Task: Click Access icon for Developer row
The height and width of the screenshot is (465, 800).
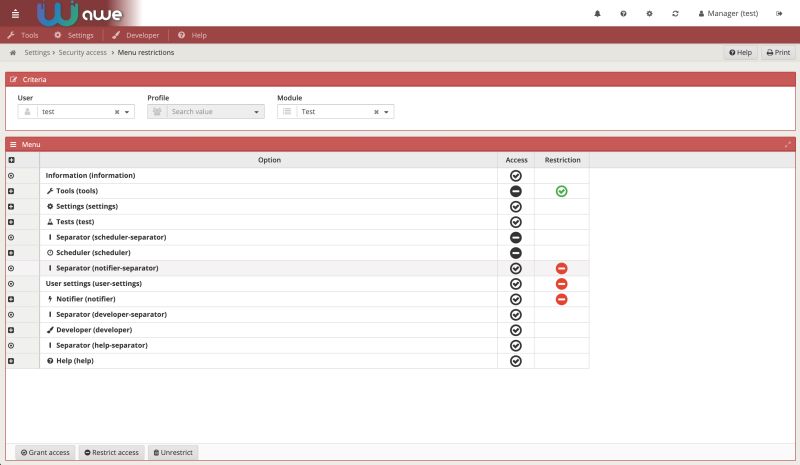Action: click(x=516, y=330)
